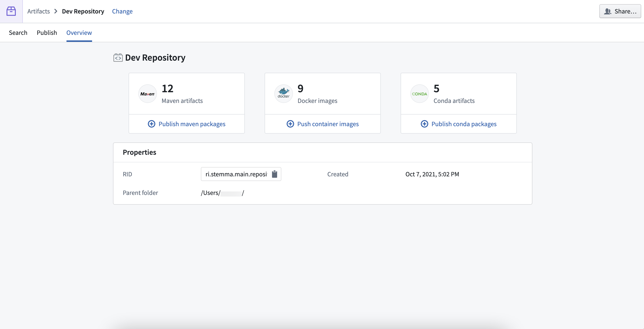This screenshot has width=644, height=329.
Task: Click the repository code icon by title
Action: pyautogui.click(x=118, y=58)
